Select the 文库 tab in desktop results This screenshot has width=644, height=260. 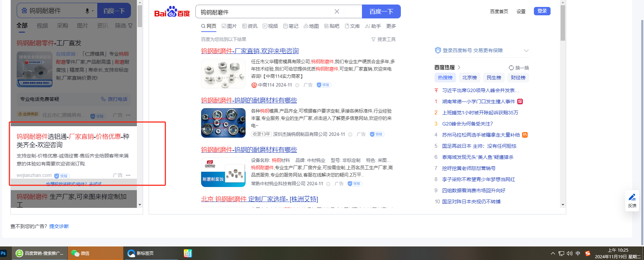click(352, 26)
